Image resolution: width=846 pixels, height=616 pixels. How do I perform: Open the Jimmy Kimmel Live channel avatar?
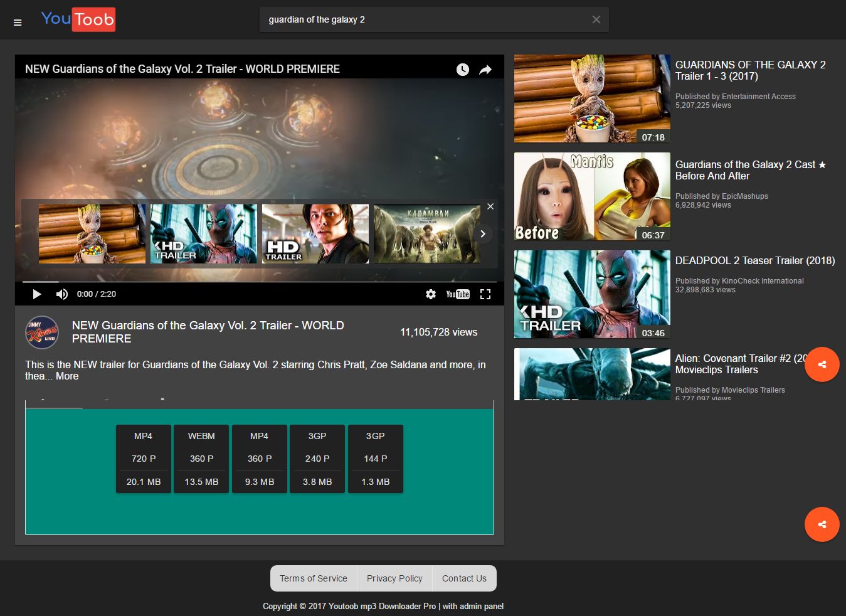(42, 332)
